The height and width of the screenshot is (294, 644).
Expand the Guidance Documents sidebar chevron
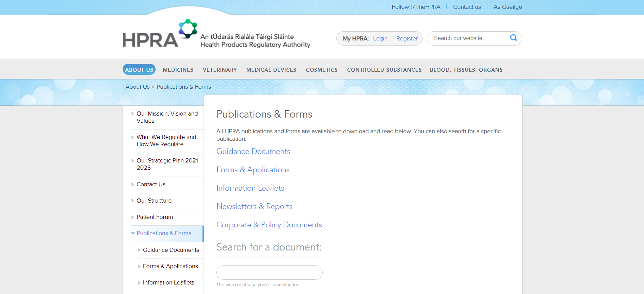pyautogui.click(x=139, y=250)
